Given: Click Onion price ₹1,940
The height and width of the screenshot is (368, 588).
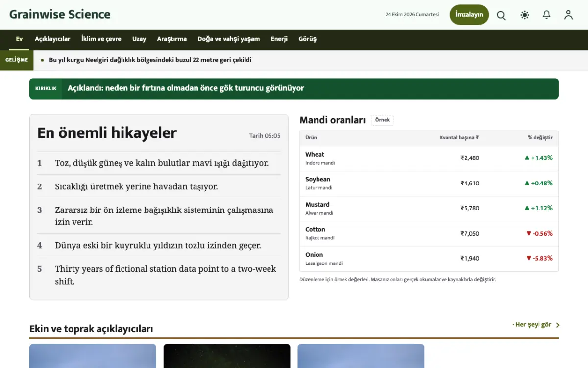Looking at the screenshot, I should 470,258.
